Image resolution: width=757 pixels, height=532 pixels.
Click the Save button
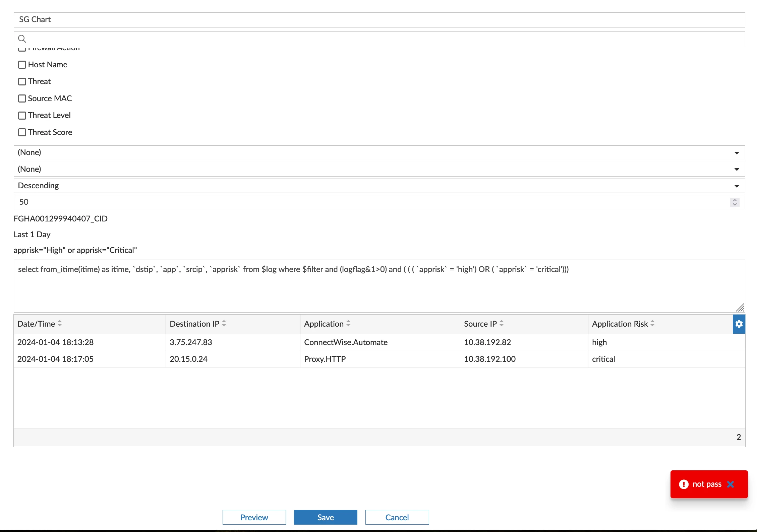click(326, 517)
